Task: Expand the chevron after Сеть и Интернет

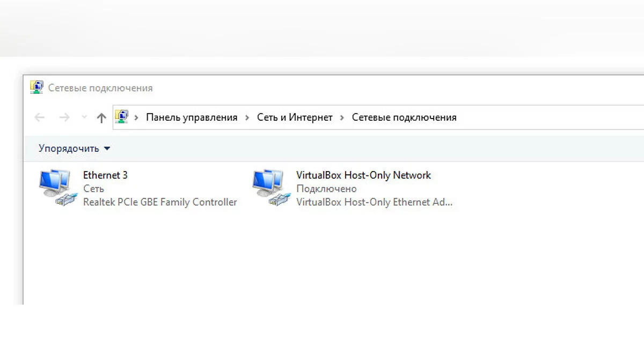Action: tap(342, 117)
